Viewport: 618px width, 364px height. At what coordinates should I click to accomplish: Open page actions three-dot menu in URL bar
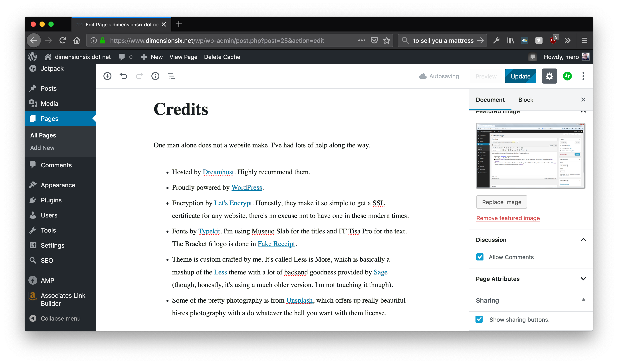tap(362, 41)
